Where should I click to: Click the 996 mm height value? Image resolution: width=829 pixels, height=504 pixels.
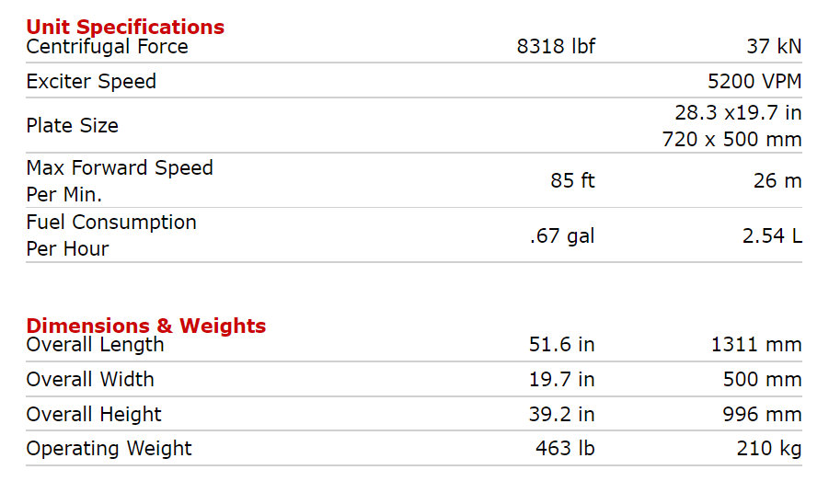[762, 414]
